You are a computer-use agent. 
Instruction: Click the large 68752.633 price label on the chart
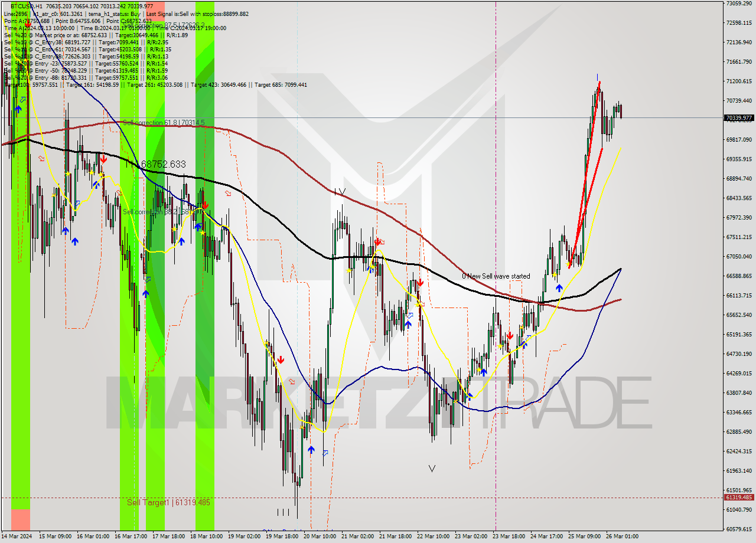(x=163, y=164)
